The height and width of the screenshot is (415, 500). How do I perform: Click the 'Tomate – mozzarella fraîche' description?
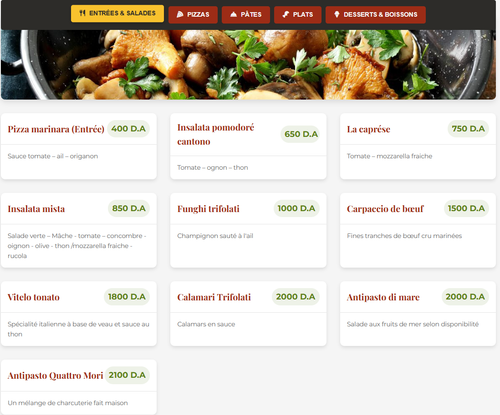pos(389,156)
